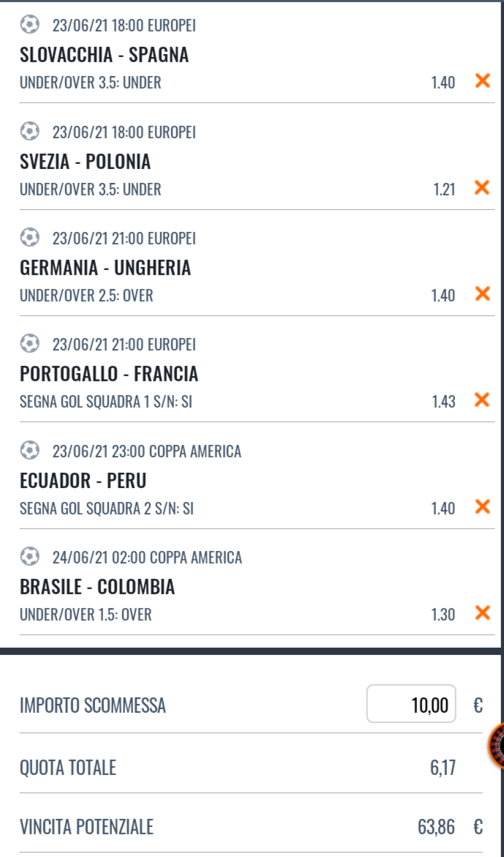Click the soccer ball icon for Portogallo match
The image size is (504, 857).
click(x=30, y=344)
